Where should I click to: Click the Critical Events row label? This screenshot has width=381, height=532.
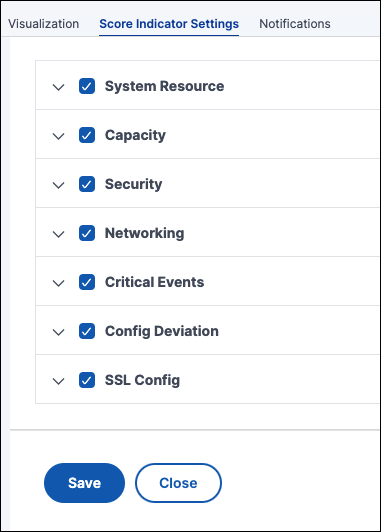pos(154,282)
